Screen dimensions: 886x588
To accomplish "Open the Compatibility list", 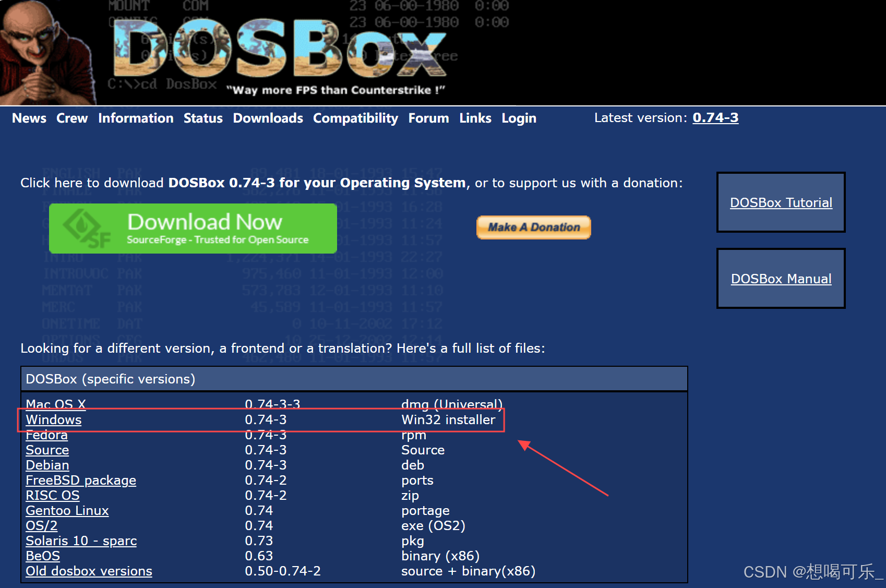I will [355, 118].
